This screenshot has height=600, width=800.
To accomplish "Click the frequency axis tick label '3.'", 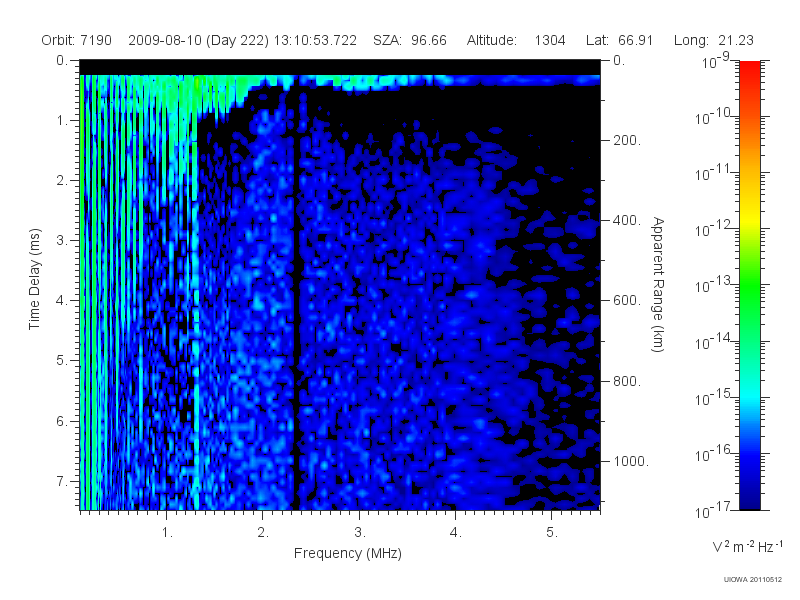I will pos(360,533).
